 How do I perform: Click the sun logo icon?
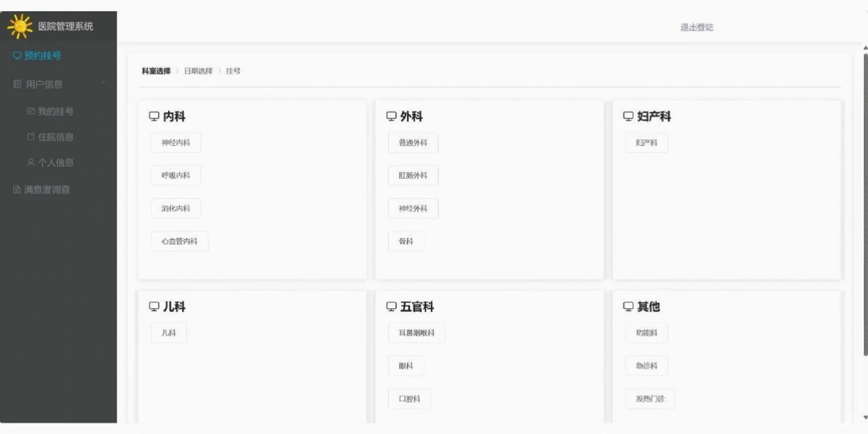click(20, 26)
